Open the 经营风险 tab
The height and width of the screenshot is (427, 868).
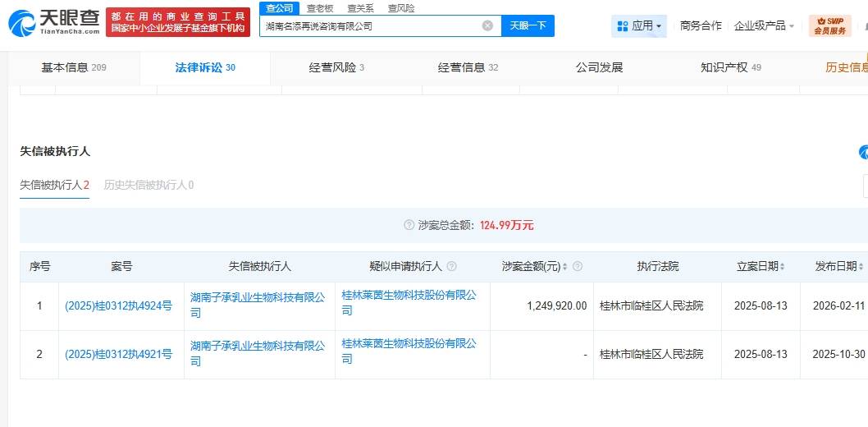[x=336, y=67]
